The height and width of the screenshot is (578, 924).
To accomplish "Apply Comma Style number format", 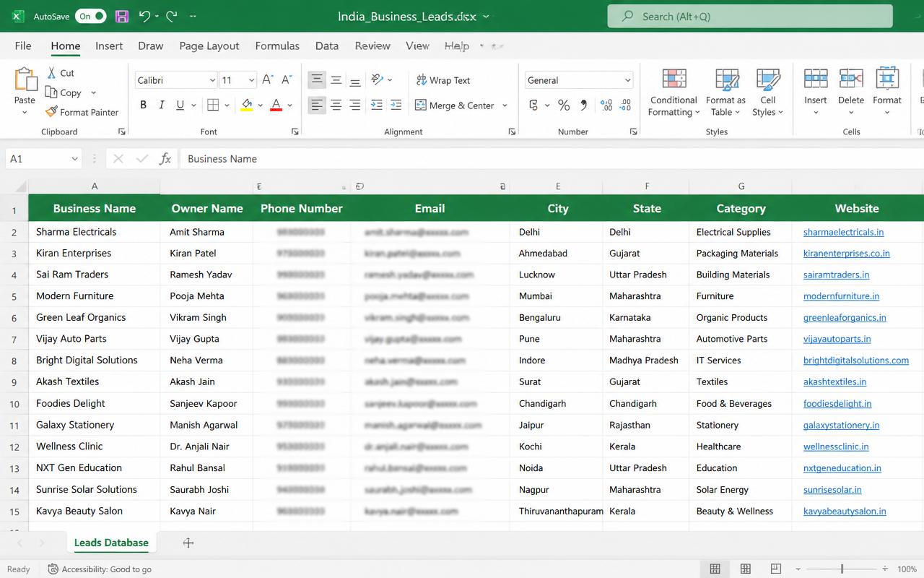I will tap(583, 105).
